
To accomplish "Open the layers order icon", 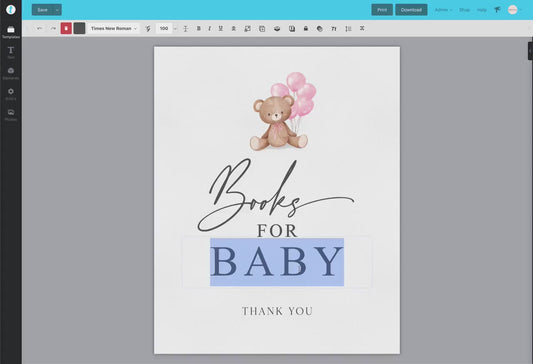I will [277, 29].
